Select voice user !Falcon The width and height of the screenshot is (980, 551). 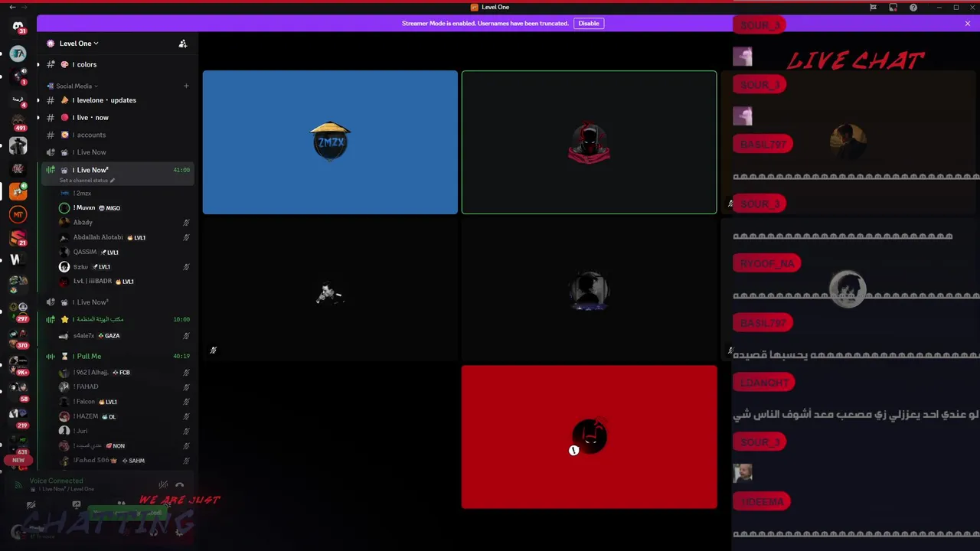point(125,401)
